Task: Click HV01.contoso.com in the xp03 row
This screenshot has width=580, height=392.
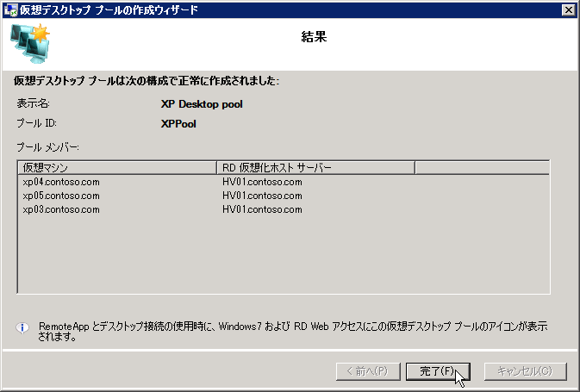Action: click(262, 209)
